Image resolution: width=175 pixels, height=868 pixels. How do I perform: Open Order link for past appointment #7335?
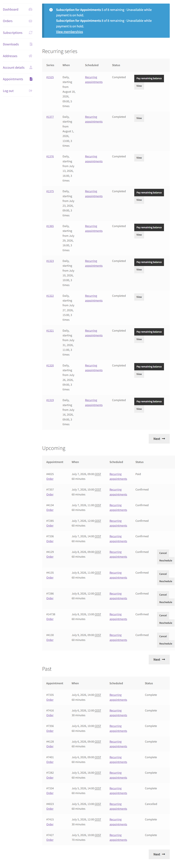[x=50, y=700]
